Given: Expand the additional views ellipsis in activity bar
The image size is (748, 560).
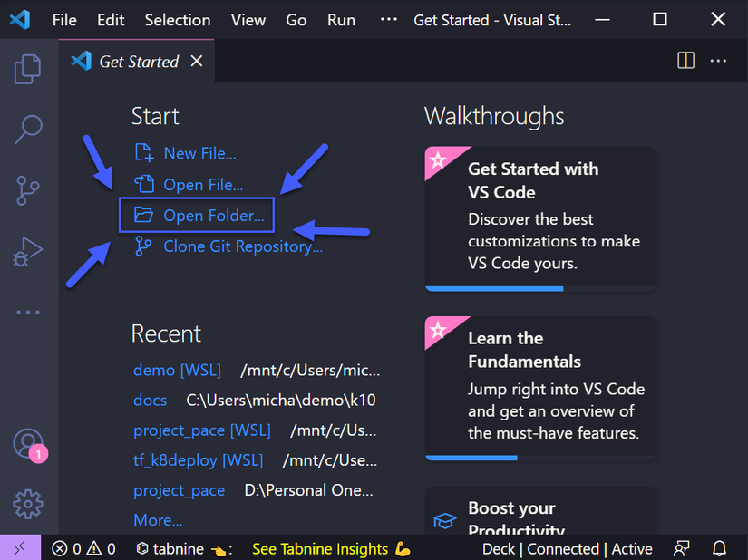Looking at the screenshot, I should 28,313.
